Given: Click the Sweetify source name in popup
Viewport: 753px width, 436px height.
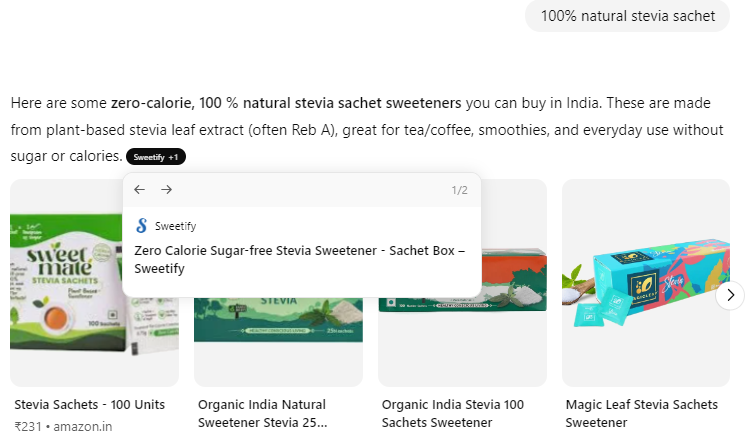Looking at the screenshot, I should [176, 226].
